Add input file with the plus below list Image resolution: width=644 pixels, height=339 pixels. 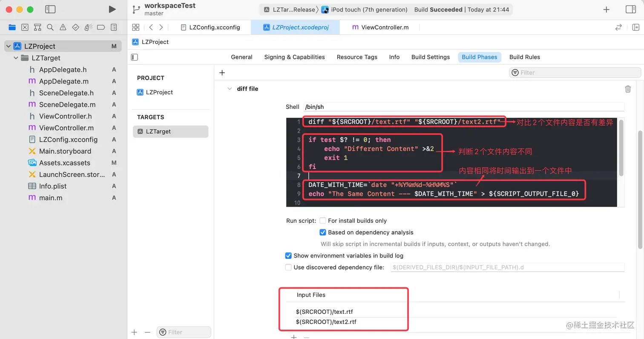tap(293, 337)
